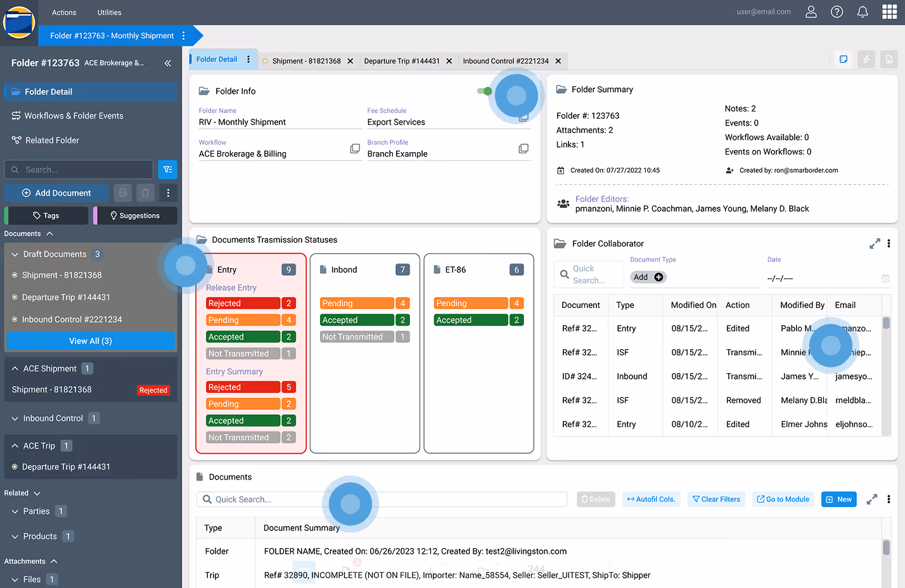The image size is (905, 588).
Task: Collapse the ACE Shipment group
Action: [15, 368]
